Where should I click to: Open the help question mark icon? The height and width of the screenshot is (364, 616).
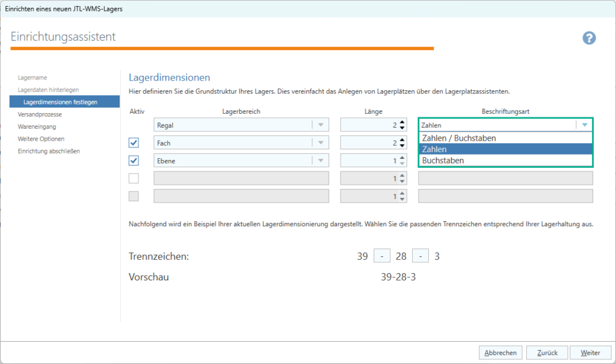pos(589,38)
